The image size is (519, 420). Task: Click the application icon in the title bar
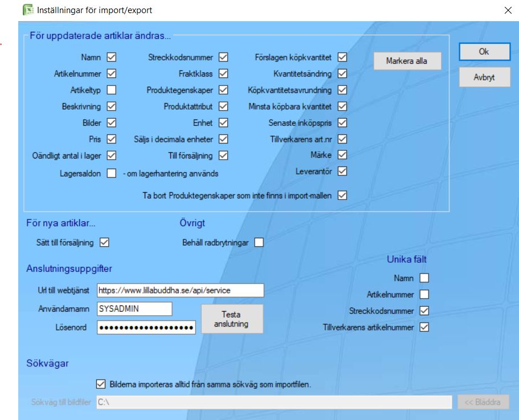point(28,10)
